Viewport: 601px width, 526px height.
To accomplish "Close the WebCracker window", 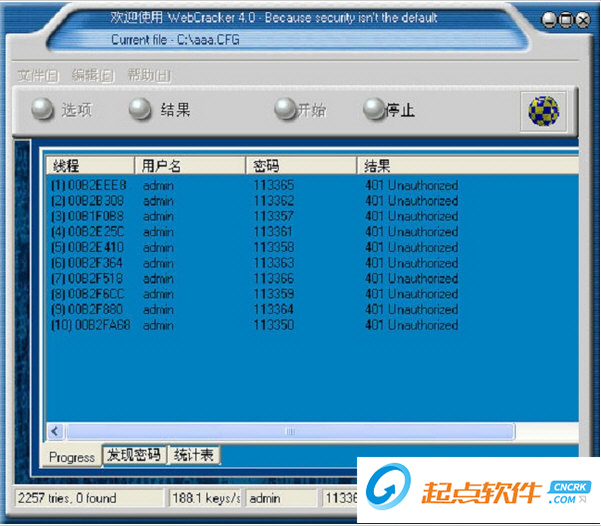I will point(583,20).
